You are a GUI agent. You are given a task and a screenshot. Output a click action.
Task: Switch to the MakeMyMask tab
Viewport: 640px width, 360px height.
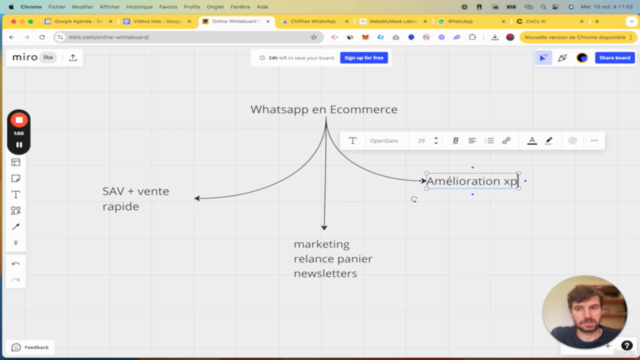(x=393, y=21)
